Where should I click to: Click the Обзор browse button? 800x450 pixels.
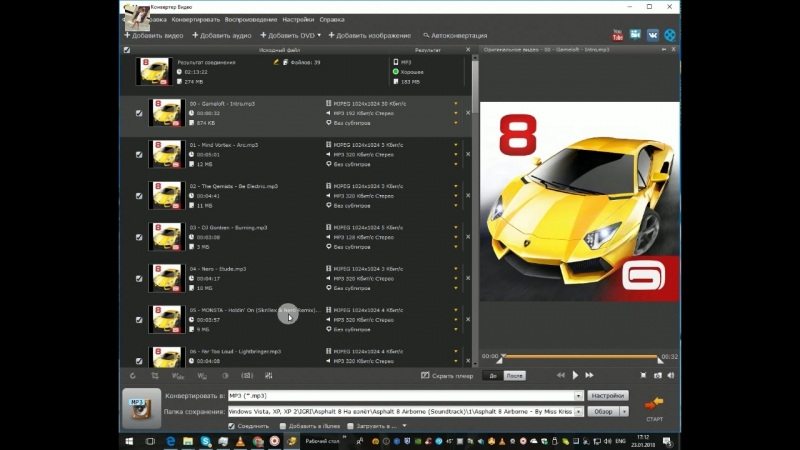coord(603,411)
